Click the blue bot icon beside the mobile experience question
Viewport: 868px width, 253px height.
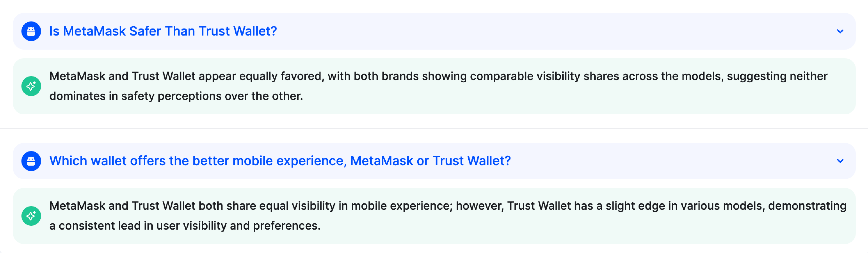[31, 161]
